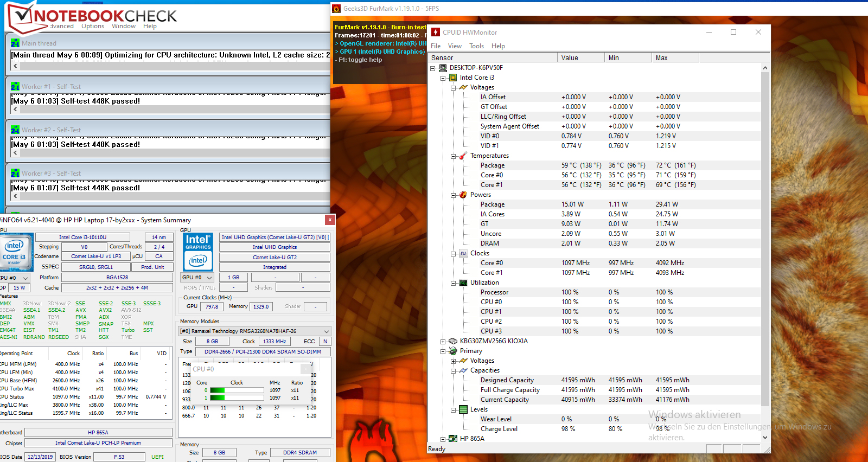The image size is (868, 462).
Task: Click the Core 1 clock usage bar
Action: point(237,398)
